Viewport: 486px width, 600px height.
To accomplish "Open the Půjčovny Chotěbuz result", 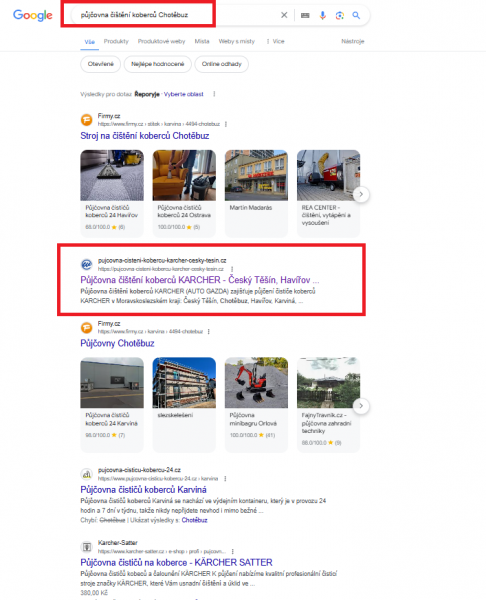I will point(117,343).
